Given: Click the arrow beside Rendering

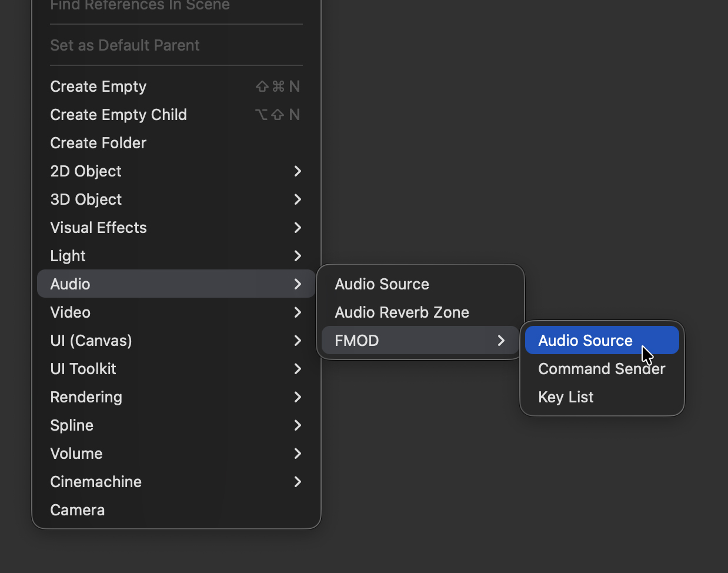Looking at the screenshot, I should pos(298,397).
